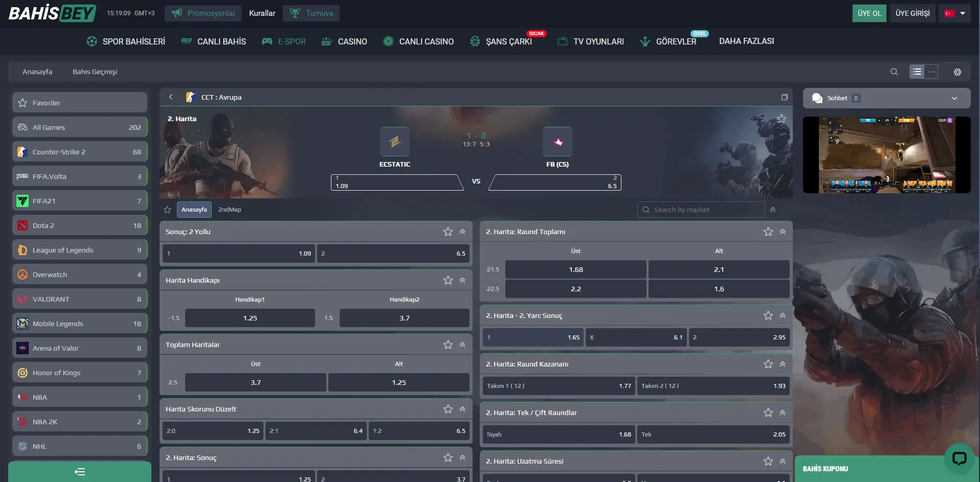Select NBA 2K in sidebar
Image resolution: width=980 pixels, height=482 pixels.
tap(80, 422)
